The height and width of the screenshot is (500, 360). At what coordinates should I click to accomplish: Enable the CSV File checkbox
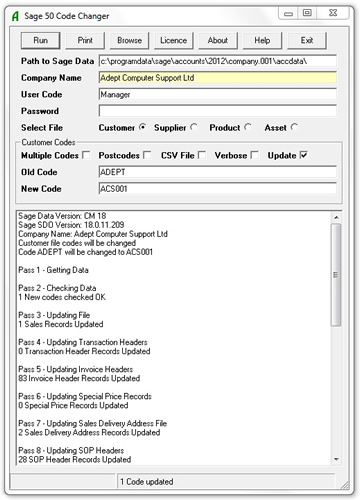(x=202, y=155)
